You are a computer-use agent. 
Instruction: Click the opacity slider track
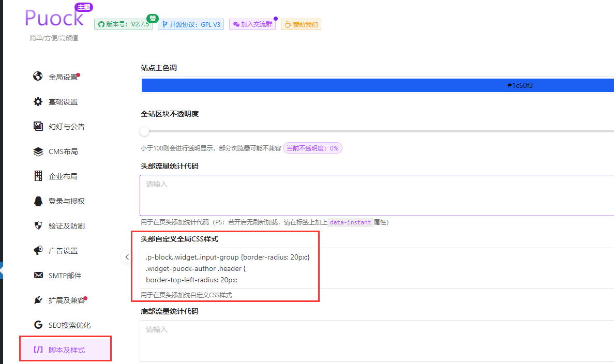pos(380,131)
